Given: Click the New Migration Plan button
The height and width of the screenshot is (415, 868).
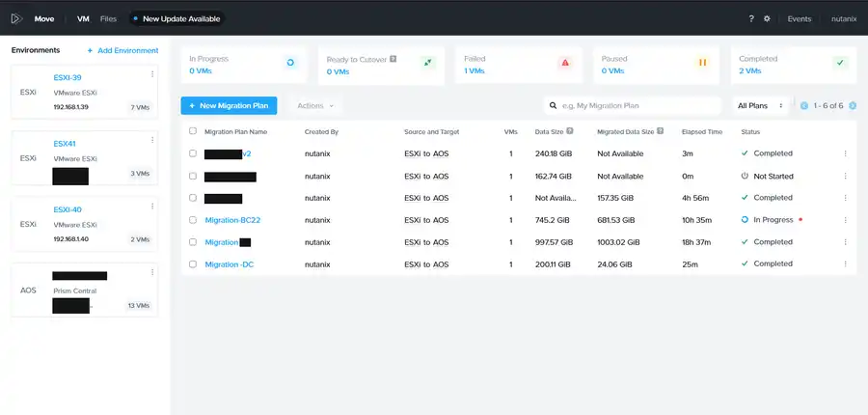Looking at the screenshot, I should (x=229, y=106).
